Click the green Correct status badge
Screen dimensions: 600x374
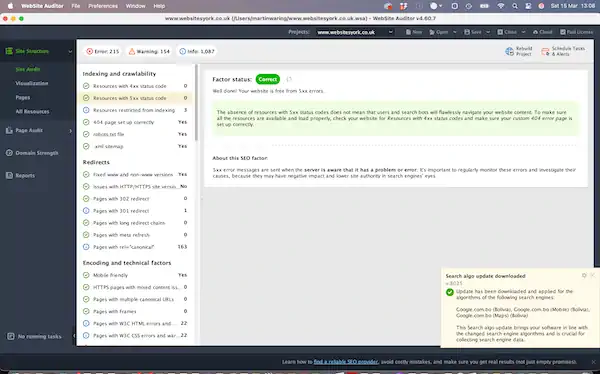(267, 79)
